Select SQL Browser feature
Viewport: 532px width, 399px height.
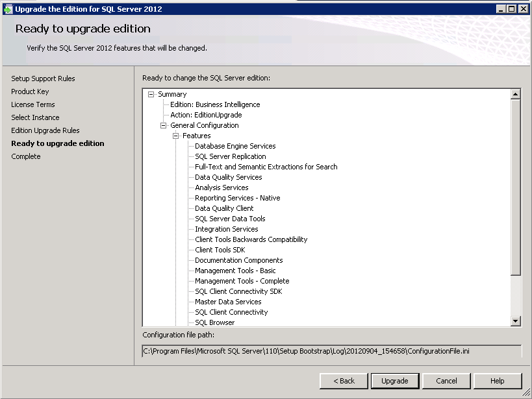[214, 322]
